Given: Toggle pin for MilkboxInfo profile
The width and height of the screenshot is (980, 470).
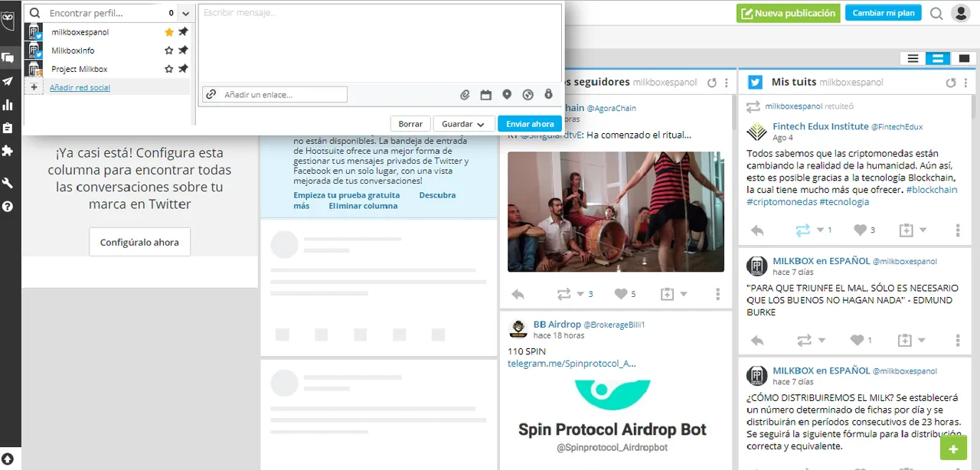Looking at the screenshot, I should 183,51.
